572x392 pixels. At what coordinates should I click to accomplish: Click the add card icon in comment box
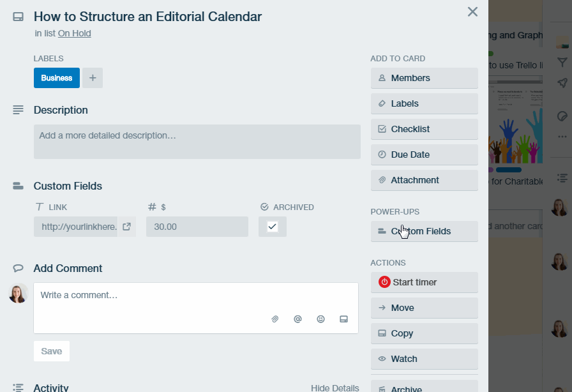(x=343, y=319)
